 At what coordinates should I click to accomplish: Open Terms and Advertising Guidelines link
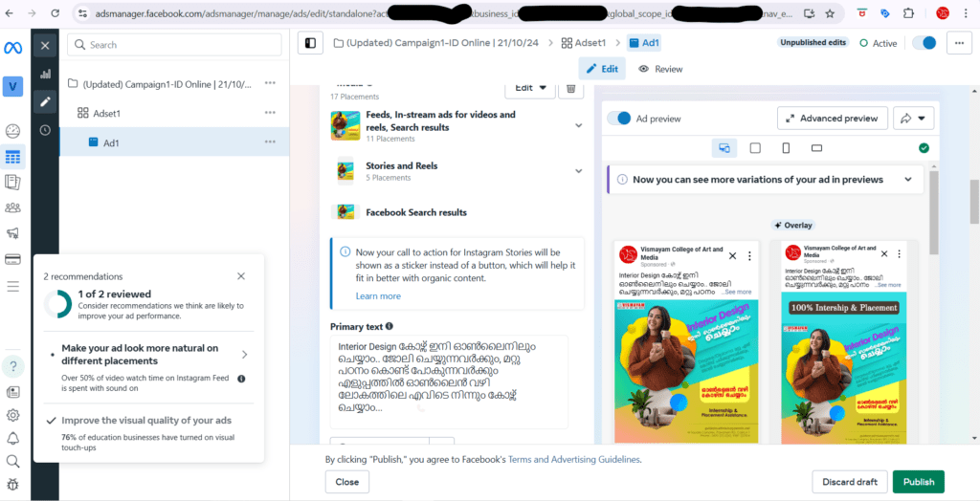coord(574,459)
